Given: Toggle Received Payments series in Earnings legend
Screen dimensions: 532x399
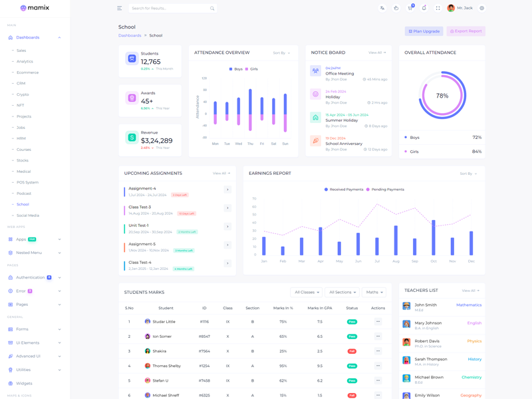Looking at the screenshot, I should tap(345, 190).
